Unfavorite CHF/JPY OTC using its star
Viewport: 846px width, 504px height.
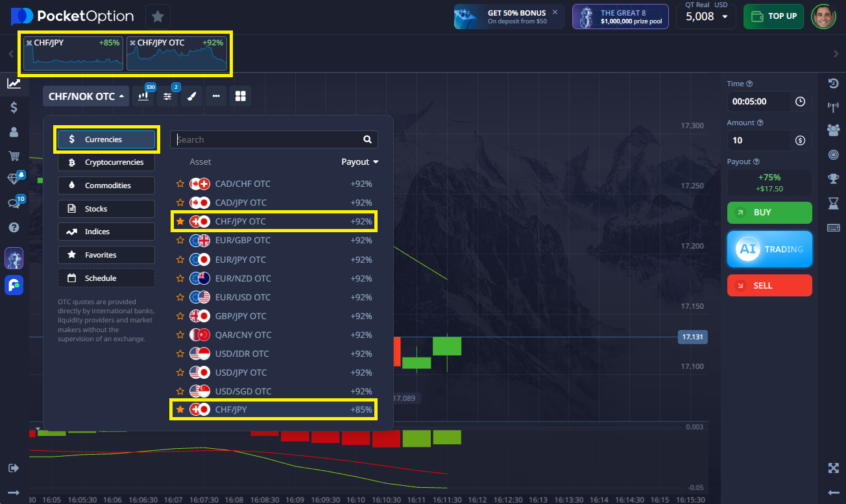(180, 222)
